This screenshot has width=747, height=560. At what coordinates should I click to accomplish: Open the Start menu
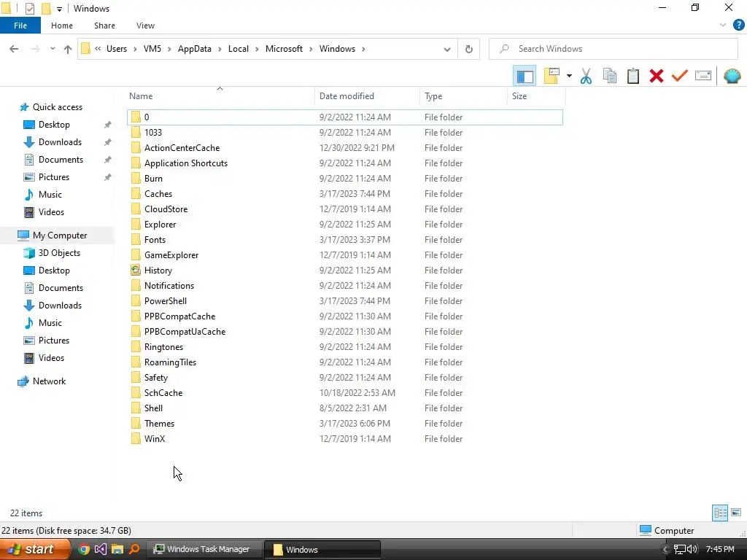34,550
